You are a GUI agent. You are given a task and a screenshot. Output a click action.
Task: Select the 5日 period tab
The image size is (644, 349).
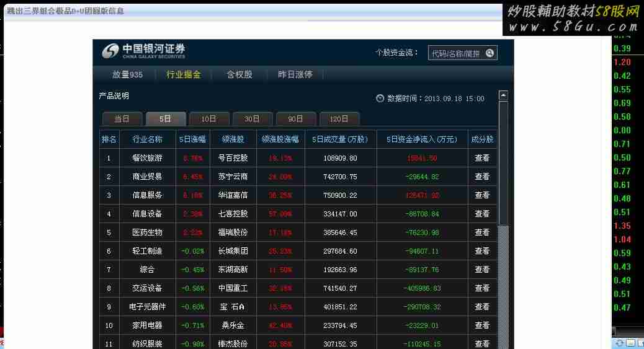coord(166,118)
